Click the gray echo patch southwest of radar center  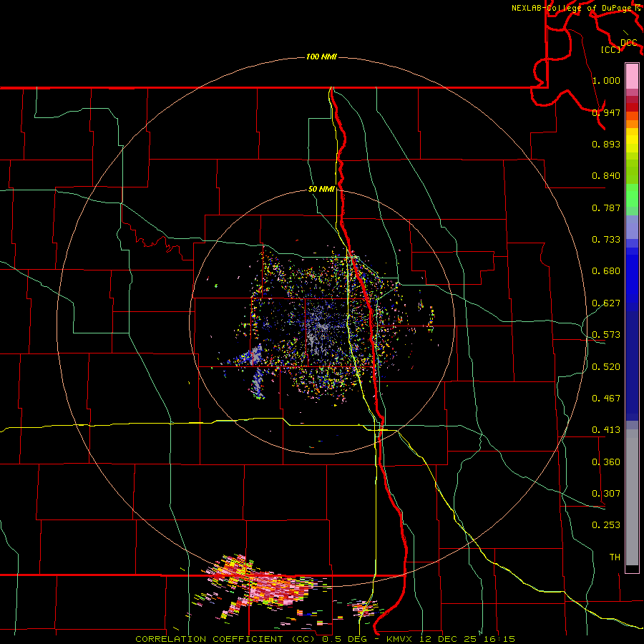coord(256,355)
